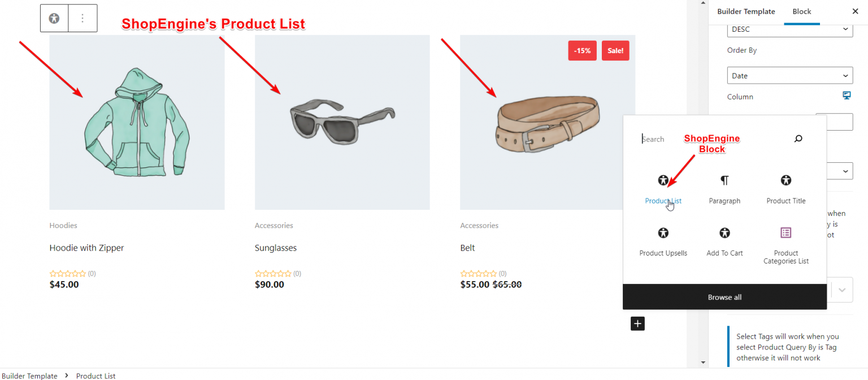Viewport: 868px width, 380px height.
Task: Select the Block tab in settings panel
Action: point(802,11)
